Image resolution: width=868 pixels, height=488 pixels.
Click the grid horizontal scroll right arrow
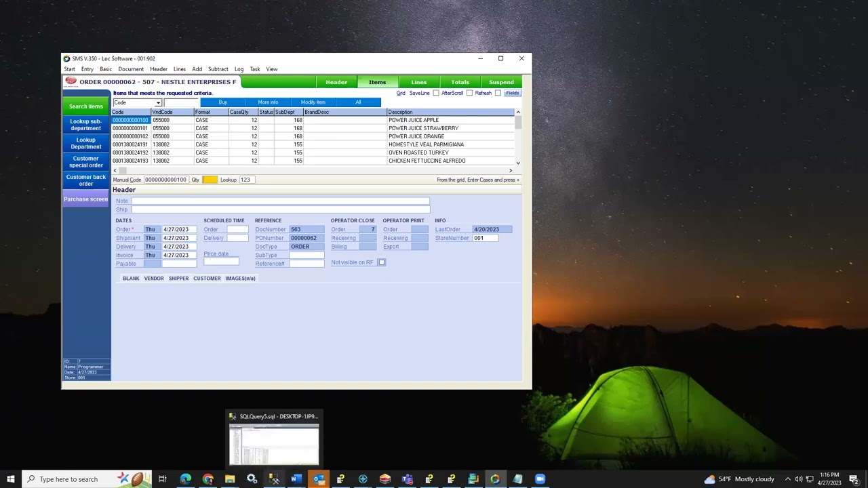[511, 170]
